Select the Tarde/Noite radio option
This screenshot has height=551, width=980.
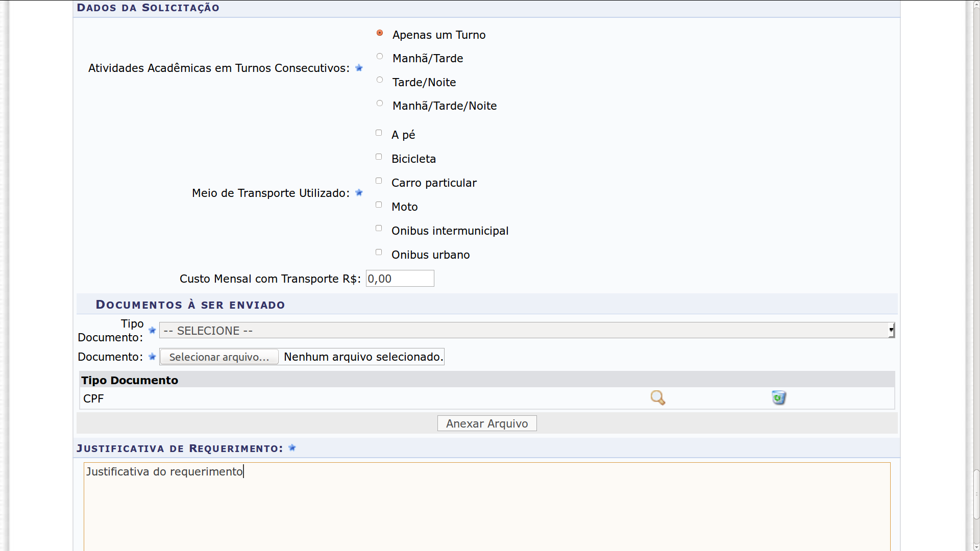click(x=380, y=80)
